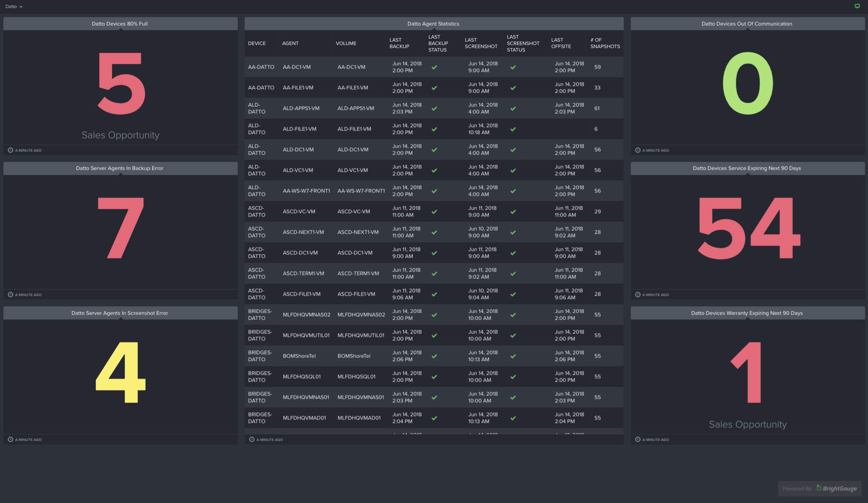This screenshot has height=503, width=868.
Task: Open Datto Server Agents In Screenshot Error title
Action: pyautogui.click(x=120, y=313)
